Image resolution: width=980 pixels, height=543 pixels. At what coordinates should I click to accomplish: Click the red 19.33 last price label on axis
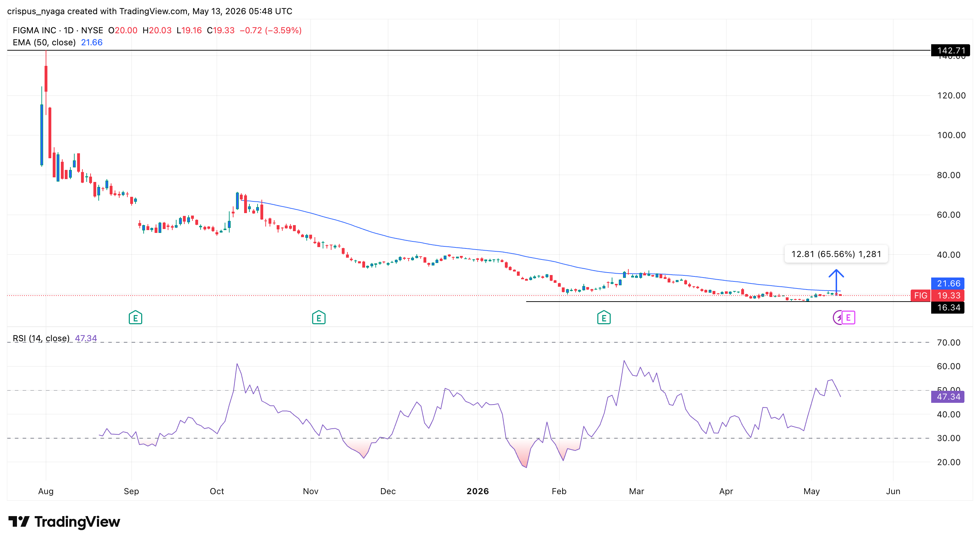[948, 295]
